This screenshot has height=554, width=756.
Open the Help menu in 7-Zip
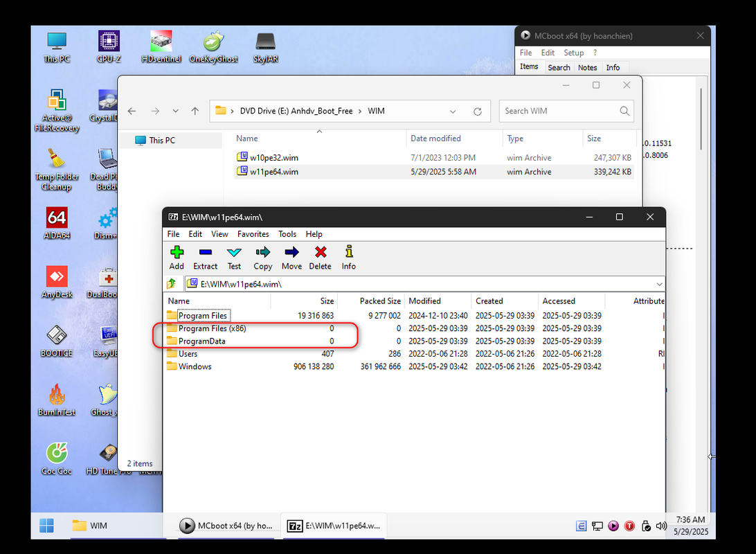314,234
